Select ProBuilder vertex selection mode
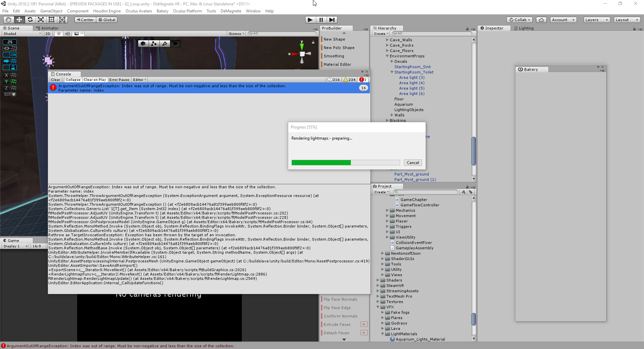The image size is (644, 349). [x=154, y=43]
